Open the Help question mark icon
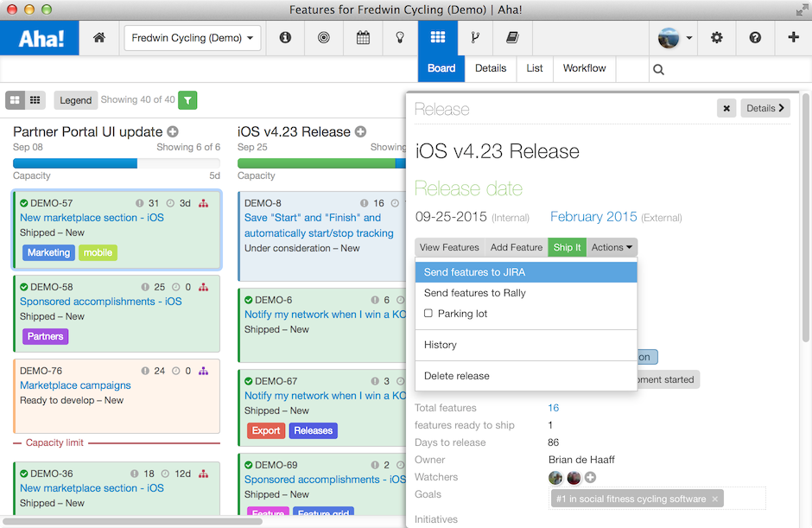The image size is (812, 528). (x=755, y=37)
